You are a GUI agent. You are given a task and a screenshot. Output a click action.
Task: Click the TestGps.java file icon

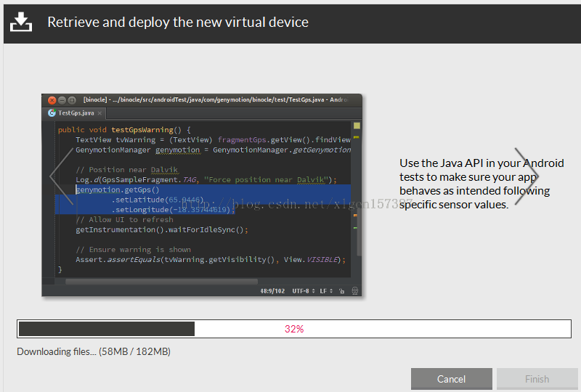52,113
